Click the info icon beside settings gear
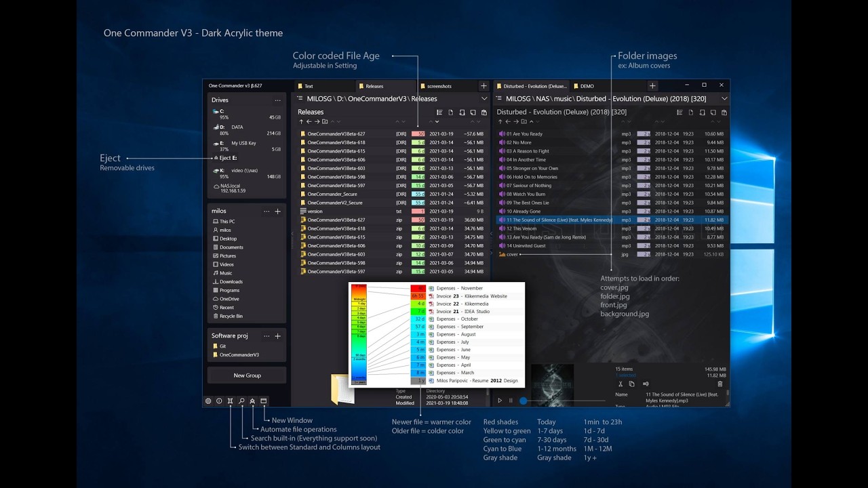The height and width of the screenshot is (488, 868). pyautogui.click(x=219, y=401)
